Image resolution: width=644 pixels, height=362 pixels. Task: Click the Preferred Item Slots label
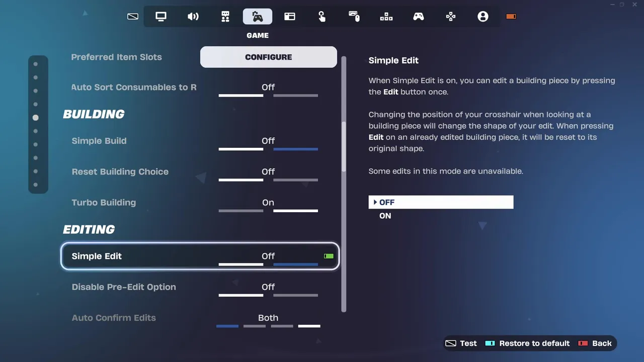click(x=117, y=57)
